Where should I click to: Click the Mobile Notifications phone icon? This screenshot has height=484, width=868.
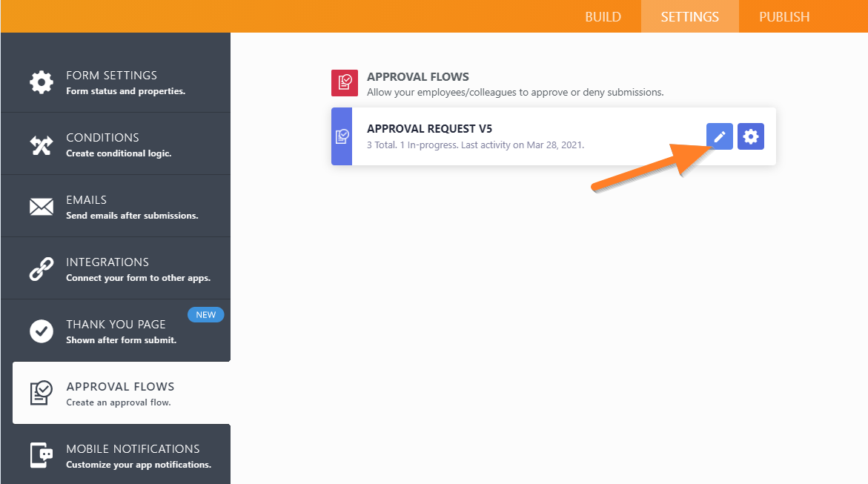point(42,455)
